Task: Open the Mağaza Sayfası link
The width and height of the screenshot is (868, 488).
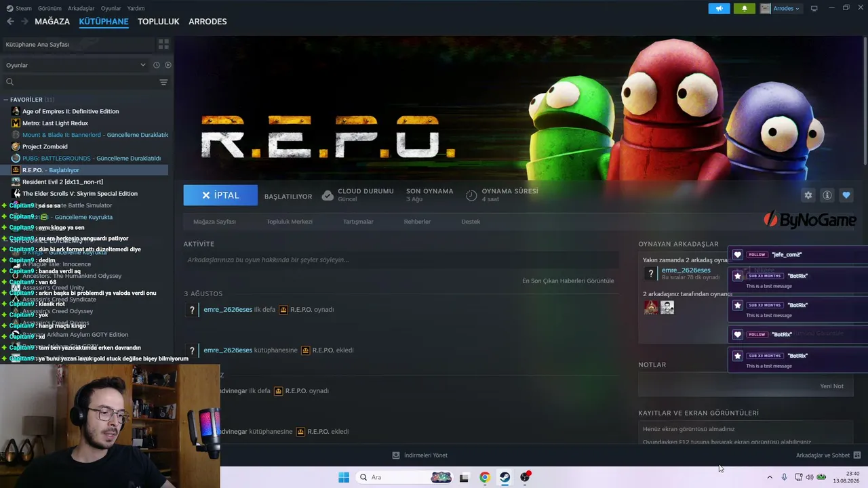Action: [x=214, y=222]
